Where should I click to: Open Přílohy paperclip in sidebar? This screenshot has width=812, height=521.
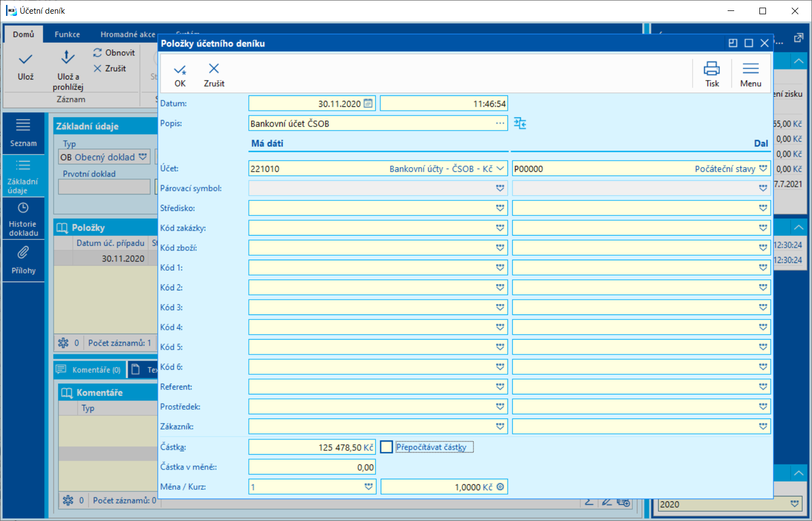click(x=23, y=253)
